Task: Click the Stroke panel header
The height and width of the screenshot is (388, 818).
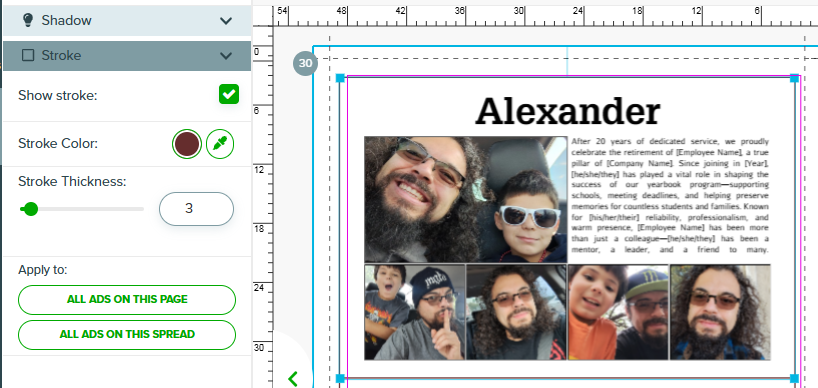Action: pyautogui.click(x=127, y=56)
